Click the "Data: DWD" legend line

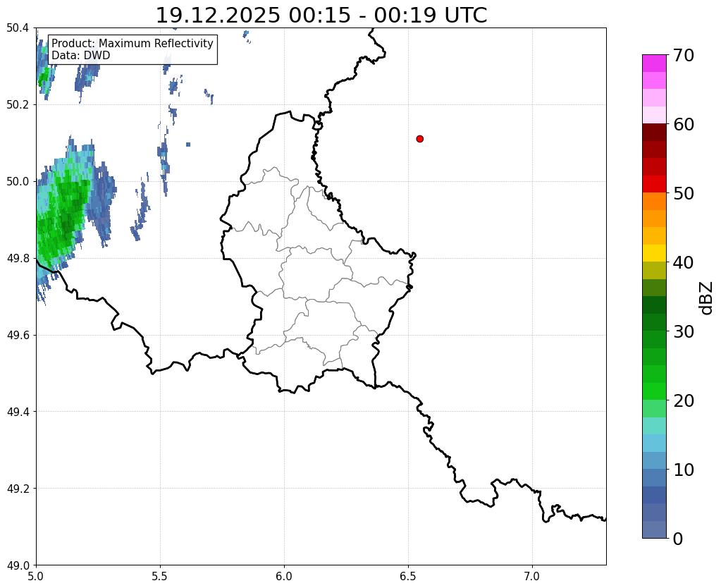[x=81, y=55]
